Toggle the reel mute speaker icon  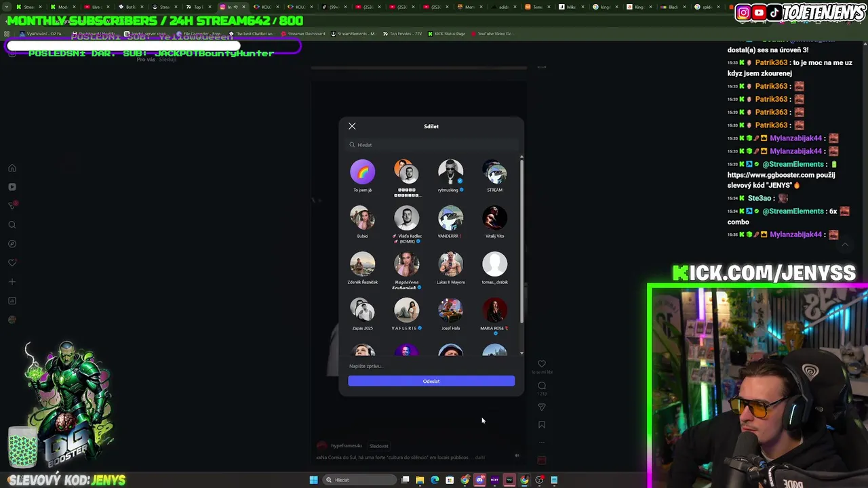point(517,455)
